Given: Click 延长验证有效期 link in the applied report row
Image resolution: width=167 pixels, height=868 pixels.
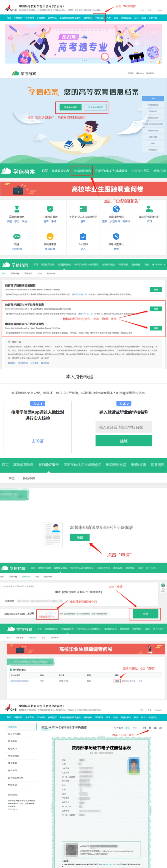Looking at the screenshot, I should click(129, 681).
